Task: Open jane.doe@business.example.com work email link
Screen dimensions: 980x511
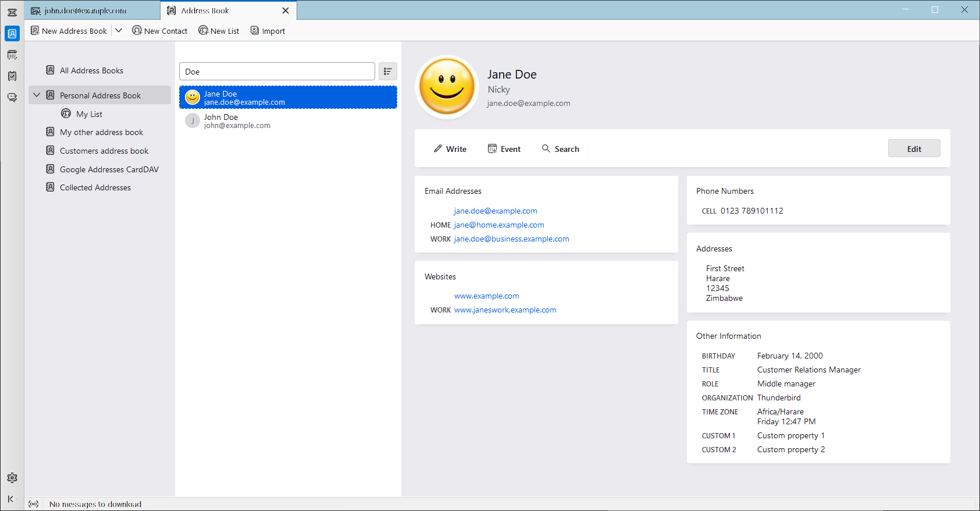Action: point(512,239)
